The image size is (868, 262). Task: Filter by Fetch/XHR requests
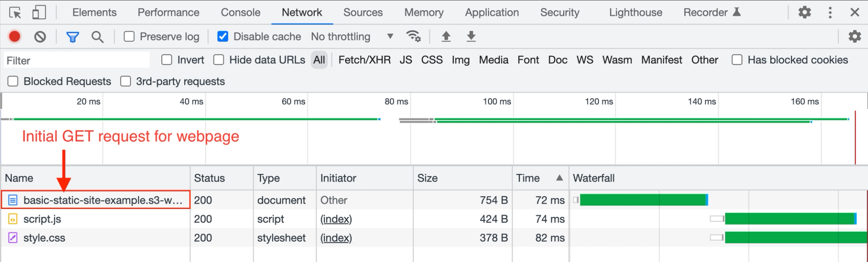[x=364, y=60]
